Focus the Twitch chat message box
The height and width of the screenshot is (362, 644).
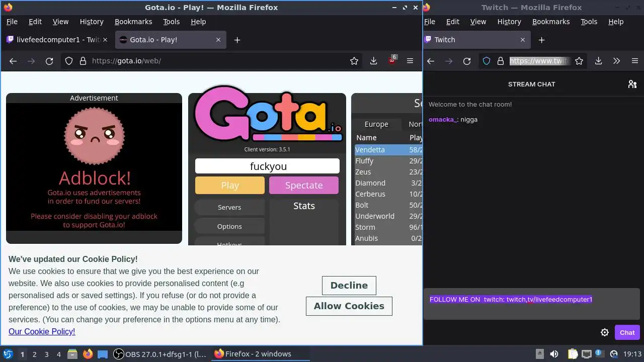(531, 304)
